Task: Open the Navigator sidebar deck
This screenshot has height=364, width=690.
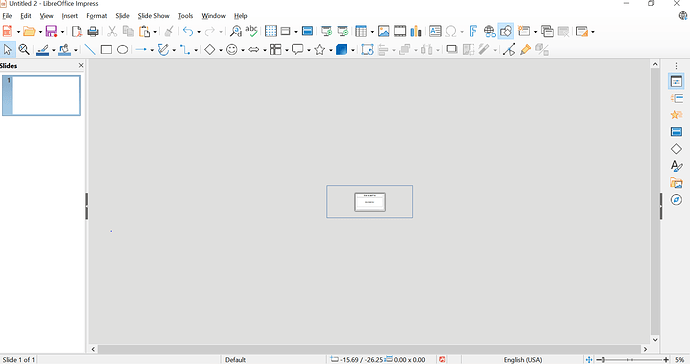Action: tap(676, 200)
